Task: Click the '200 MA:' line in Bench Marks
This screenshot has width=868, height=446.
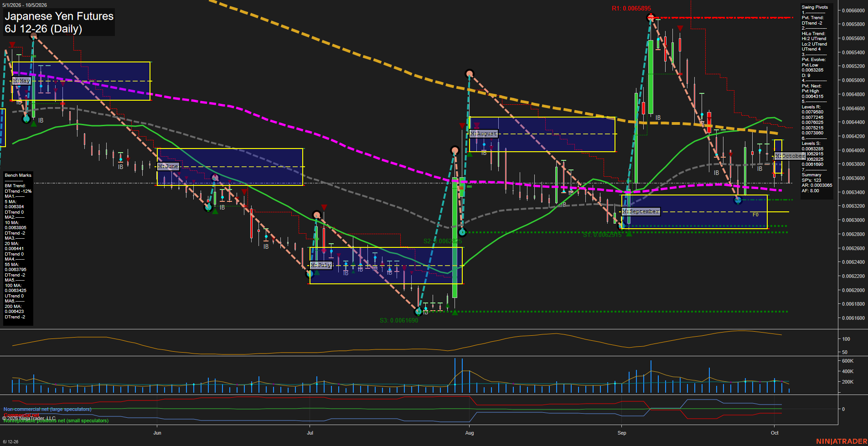Action: click(x=12, y=307)
